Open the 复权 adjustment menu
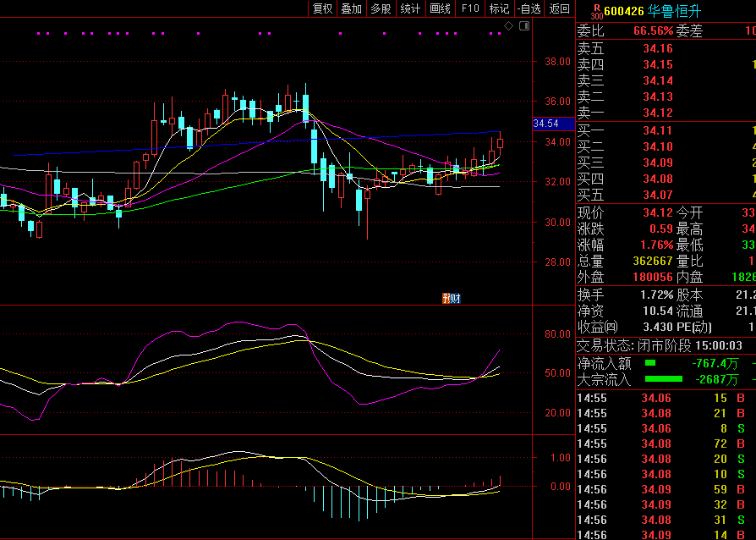Image resolution: width=756 pixels, height=540 pixels. point(322,8)
